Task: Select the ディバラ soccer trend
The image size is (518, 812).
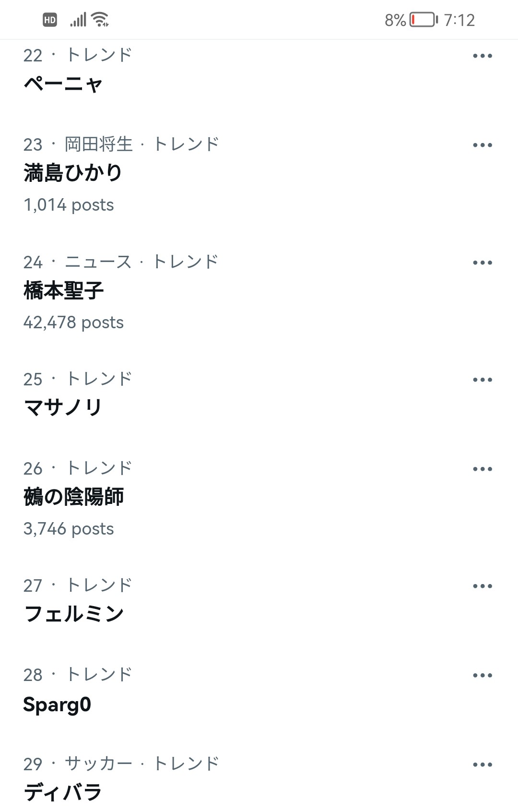Action: (63, 793)
